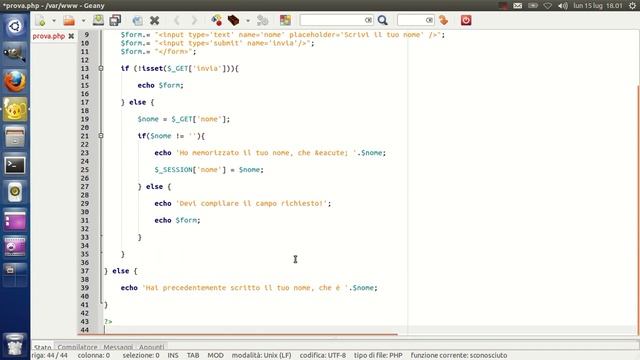
Task: Click the TAB indicator in status bar
Action: [193, 356]
